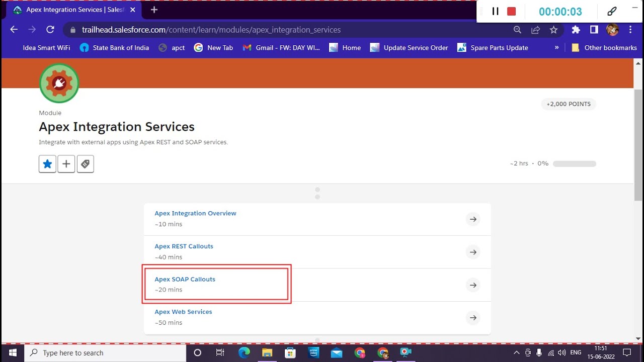Click the tag icon button
The height and width of the screenshot is (362, 644).
(x=86, y=164)
